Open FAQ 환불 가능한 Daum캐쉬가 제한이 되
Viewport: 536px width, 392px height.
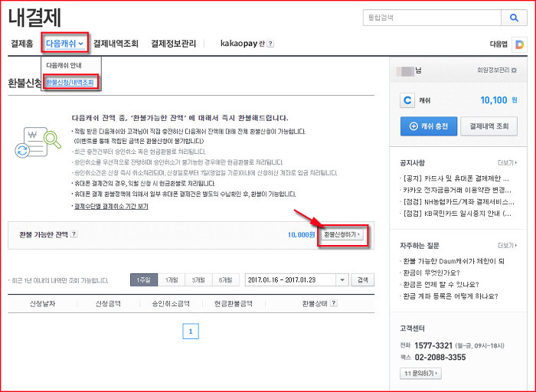click(453, 261)
